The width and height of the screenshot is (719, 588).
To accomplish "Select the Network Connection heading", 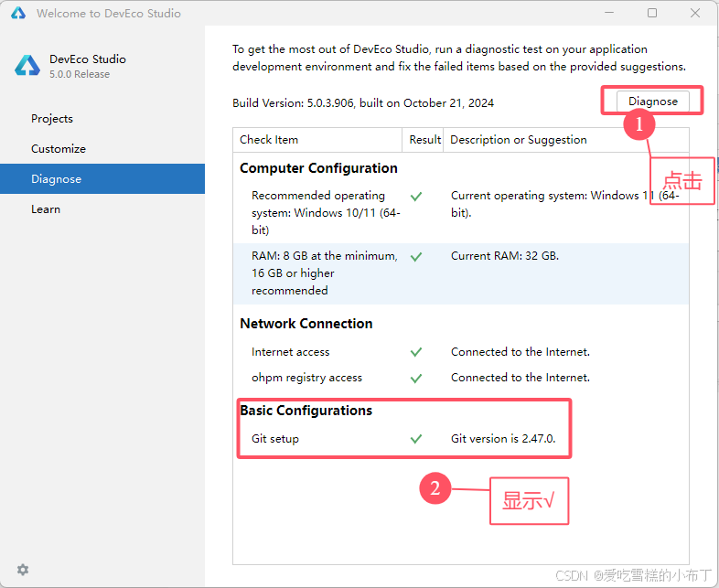I will click(x=306, y=324).
